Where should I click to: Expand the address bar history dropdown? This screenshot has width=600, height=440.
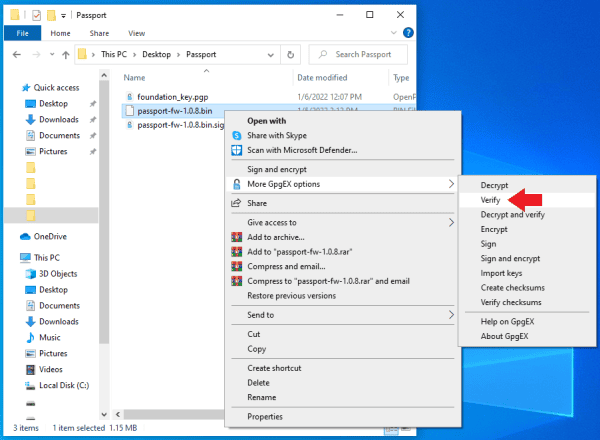pos(271,55)
